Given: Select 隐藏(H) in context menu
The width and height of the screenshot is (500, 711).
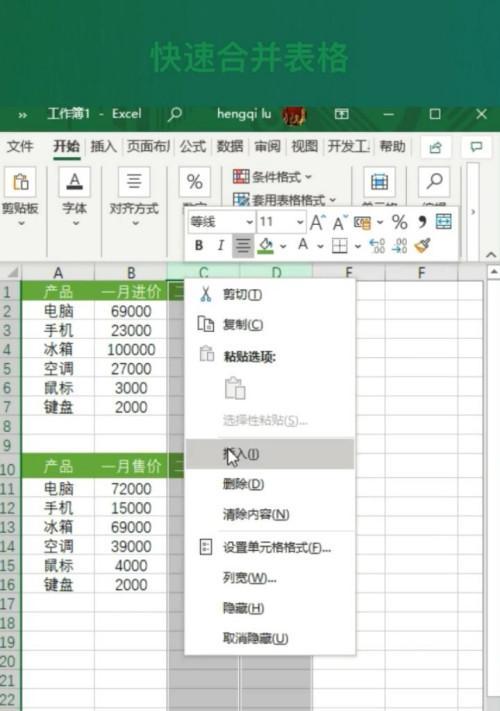Looking at the screenshot, I should tap(270, 608).
